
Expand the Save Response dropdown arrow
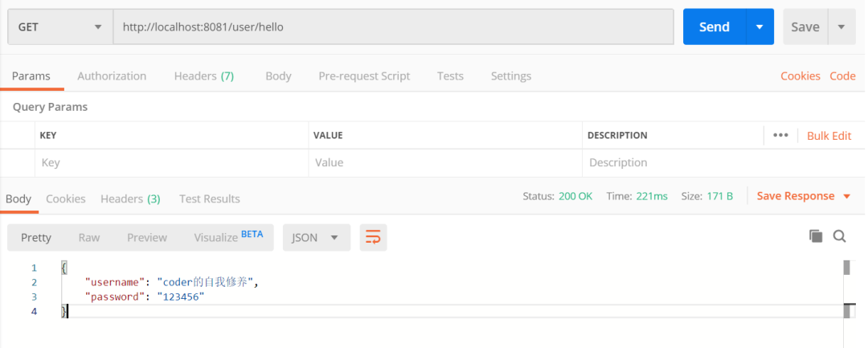[x=846, y=196]
